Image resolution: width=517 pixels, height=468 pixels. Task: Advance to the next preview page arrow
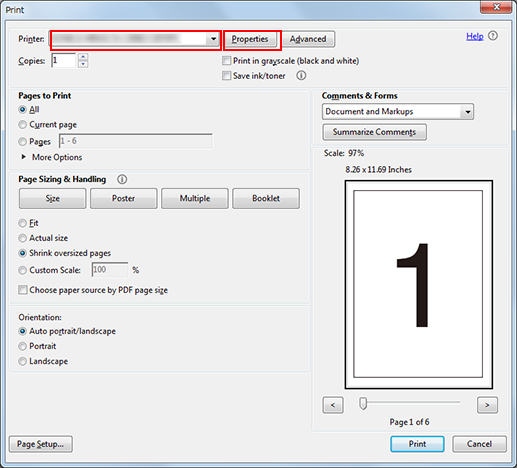[487, 405]
